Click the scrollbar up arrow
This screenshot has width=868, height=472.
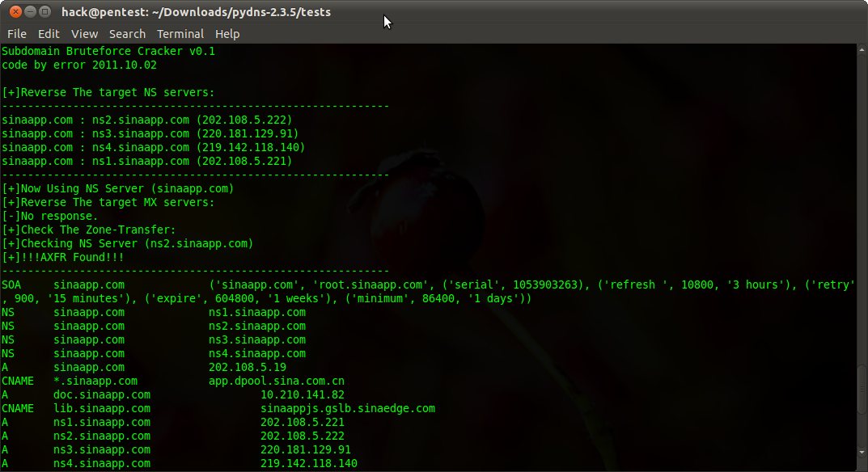click(x=862, y=50)
